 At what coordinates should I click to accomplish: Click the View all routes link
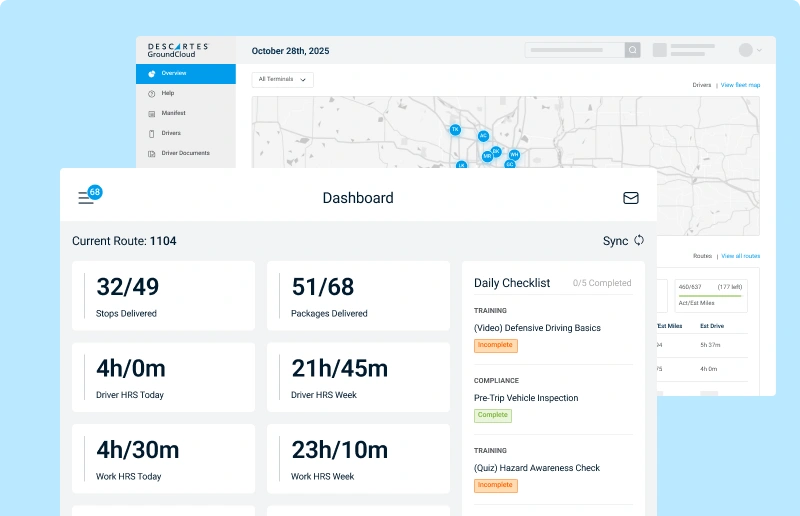coord(741,256)
